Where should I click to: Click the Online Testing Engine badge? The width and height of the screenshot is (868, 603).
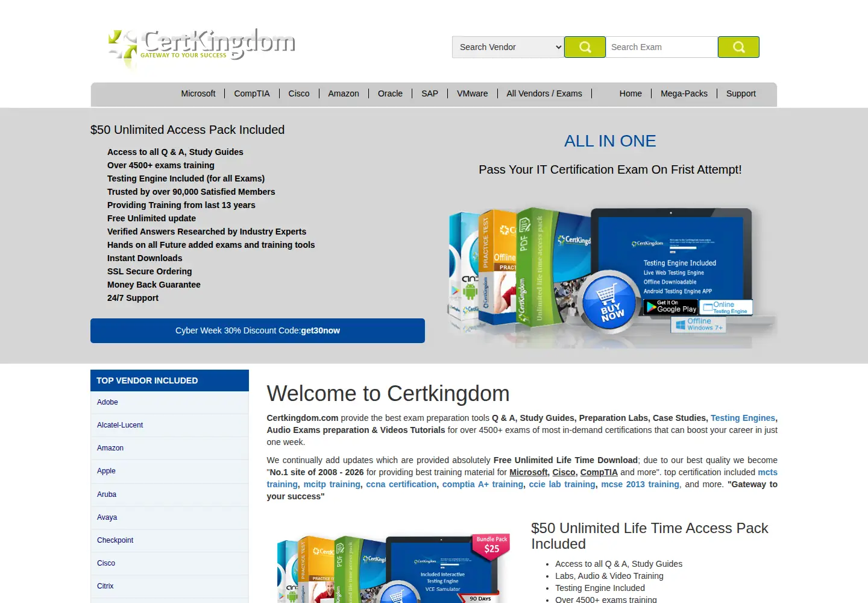pyautogui.click(x=726, y=308)
